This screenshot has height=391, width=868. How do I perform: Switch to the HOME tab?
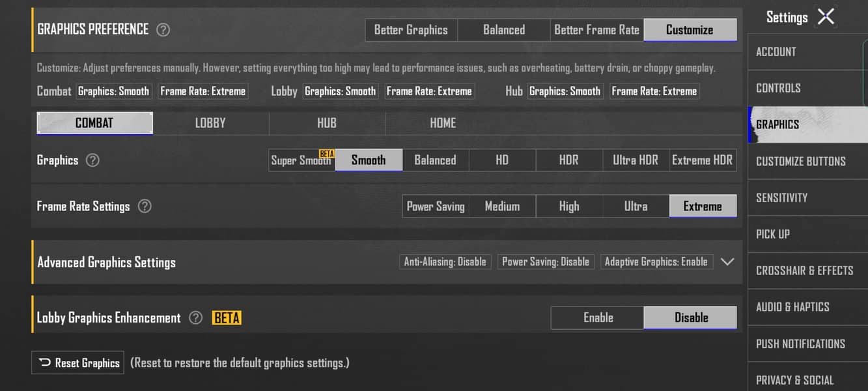point(443,123)
